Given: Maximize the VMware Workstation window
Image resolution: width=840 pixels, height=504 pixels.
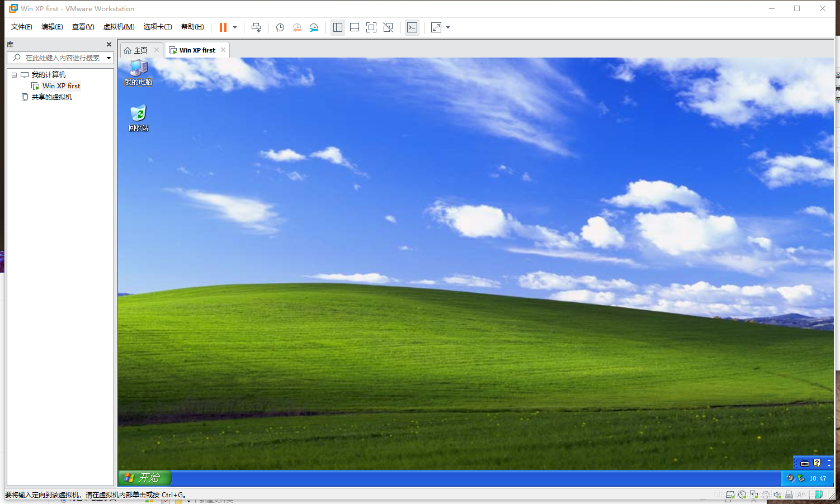Looking at the screenshot, I should [x=797, y=8].
